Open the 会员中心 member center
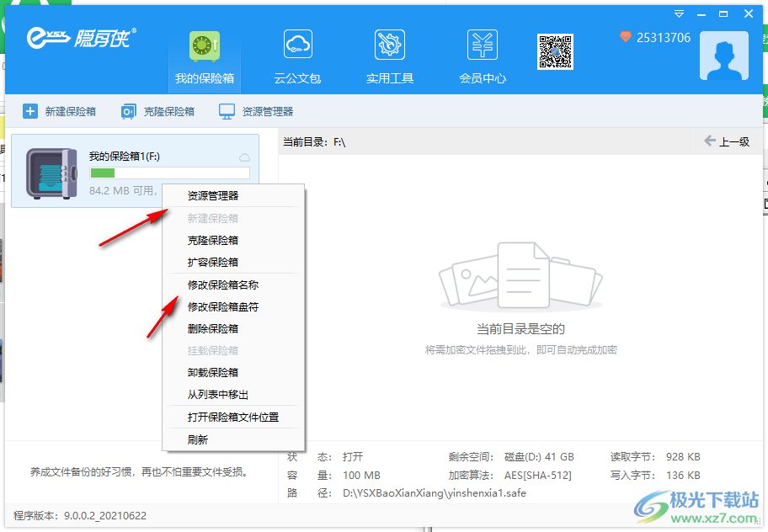Viewport: 768px width, 532px height. click(482, 44)
